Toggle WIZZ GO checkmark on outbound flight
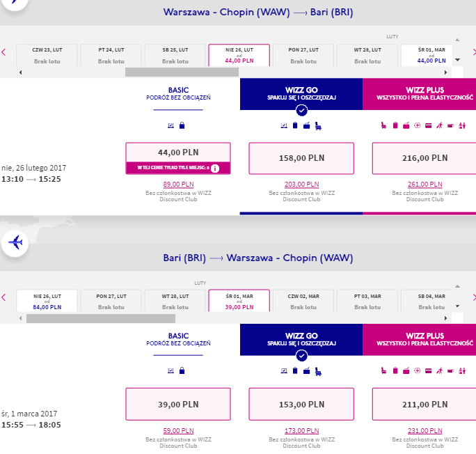This screenshot has width=476, height=454. coord(301,110)
